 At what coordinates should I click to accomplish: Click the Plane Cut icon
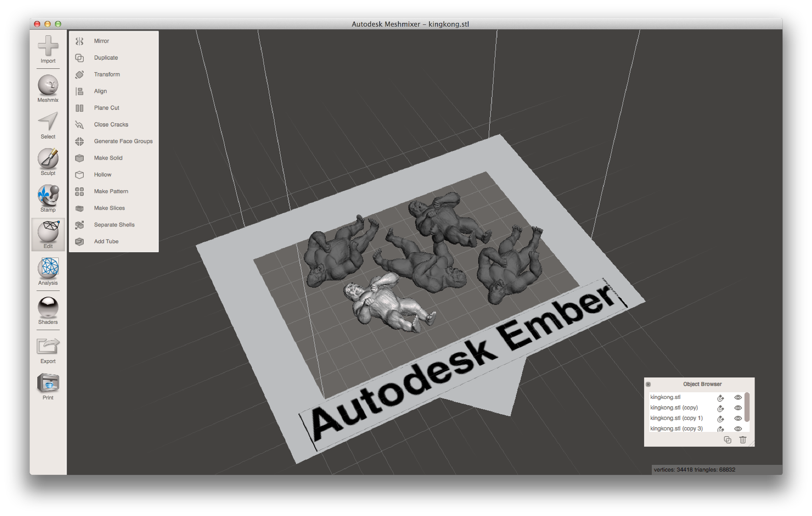(x=79, y=108)
